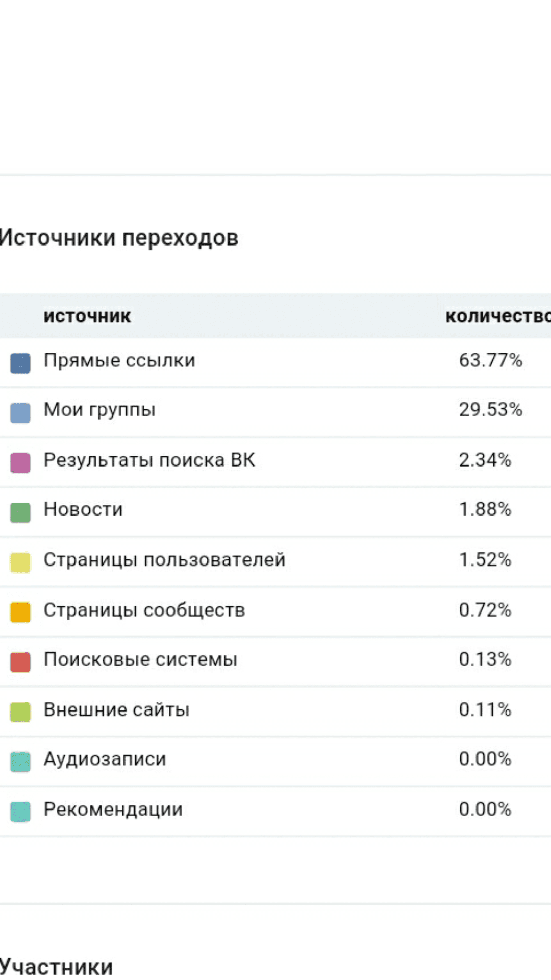Click the teal swatch for Аудиозаписи
The width and height of the screenshot is (551, 980).
20,762
